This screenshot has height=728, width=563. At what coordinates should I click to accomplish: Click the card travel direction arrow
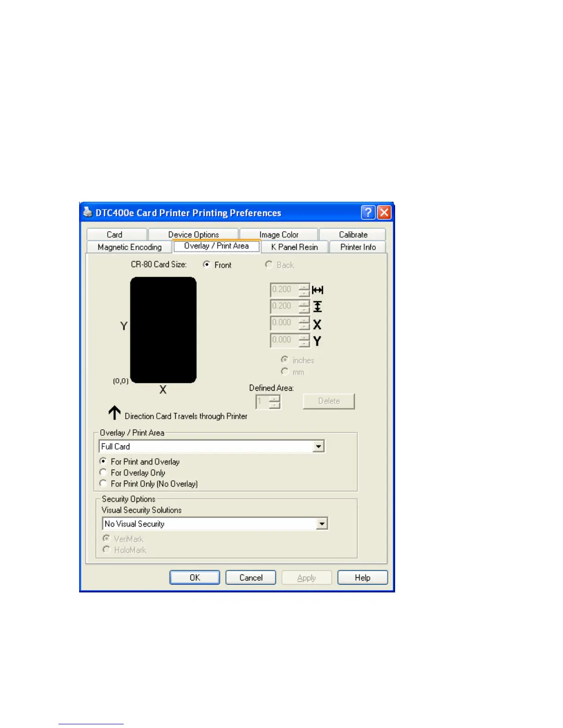pyautogui.click(x=115, y=413)
